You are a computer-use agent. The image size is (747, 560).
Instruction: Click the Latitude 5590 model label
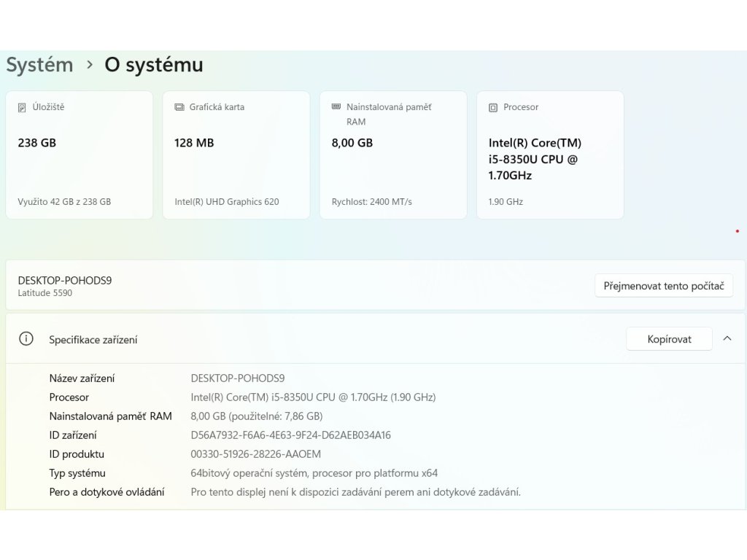[x=45, y=293]
